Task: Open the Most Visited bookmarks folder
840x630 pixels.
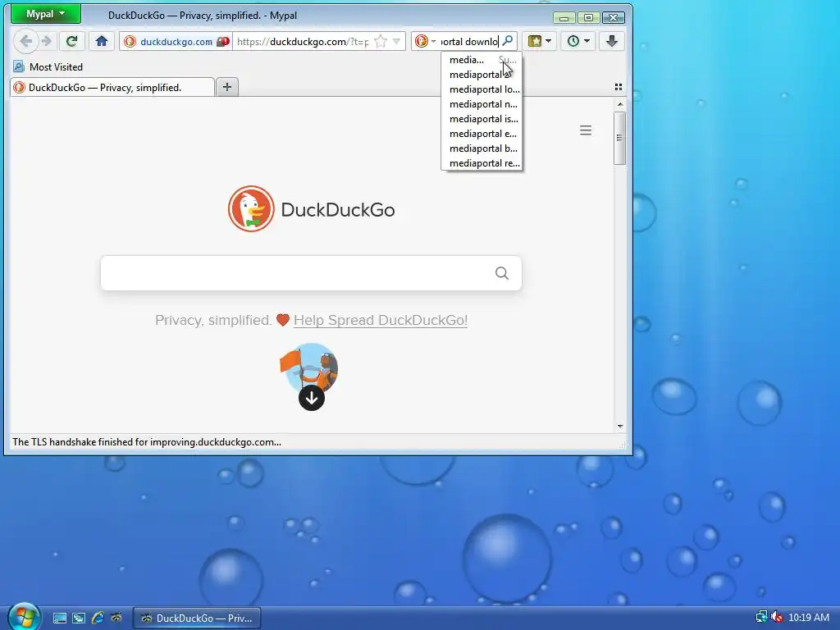Action: click(x=48, y=67)
